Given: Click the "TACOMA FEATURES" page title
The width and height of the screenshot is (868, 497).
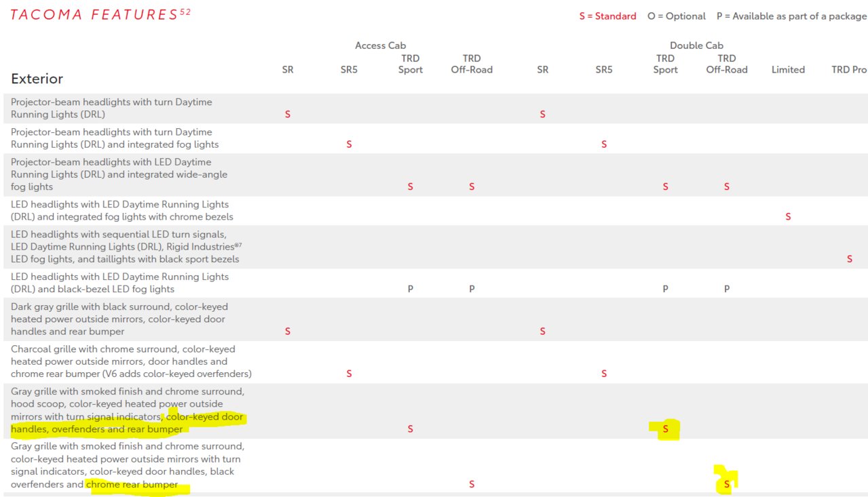Looking at the screenshot, I should [x=100, y=14].
